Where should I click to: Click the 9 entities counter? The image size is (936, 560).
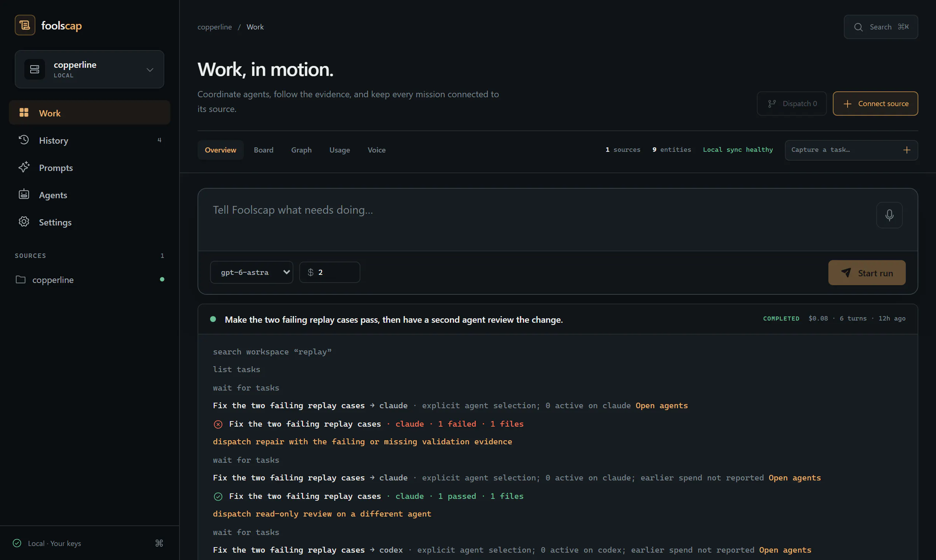click(671, 150)
